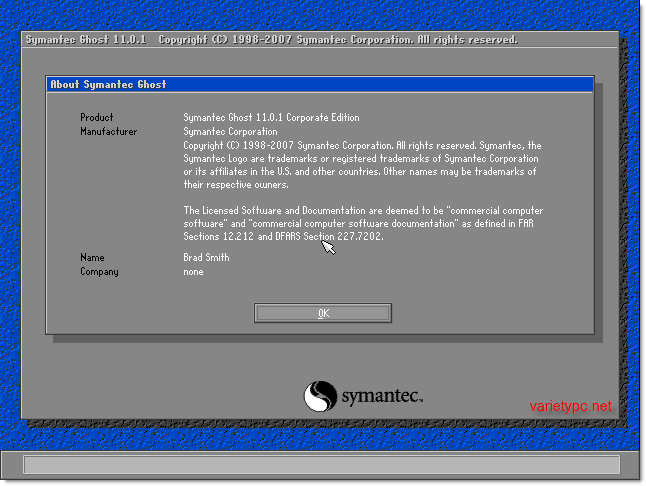Click the Symantec Ghost 11.0.1 main window title bar
The height and width of the screenshot is (486, 646).
pos(320,40)
